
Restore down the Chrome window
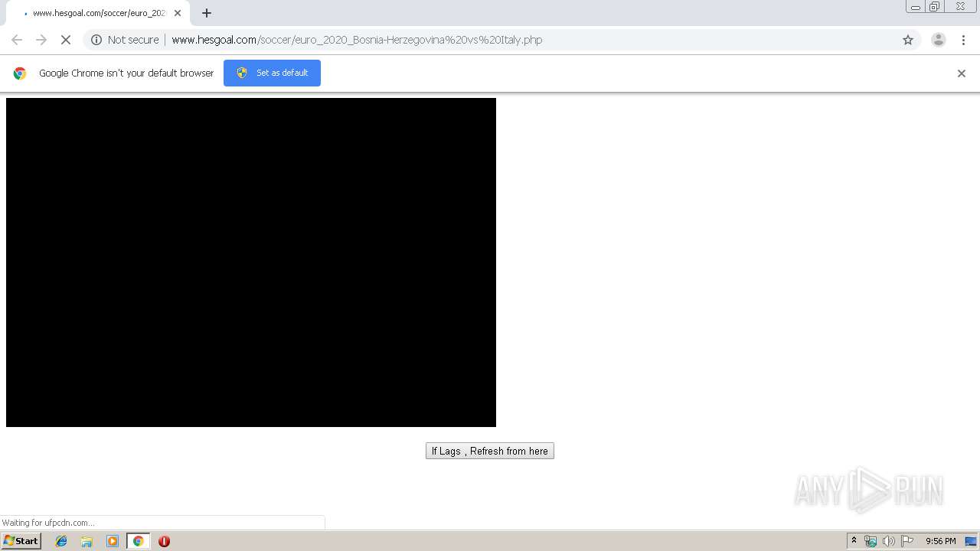tap(935, 6)
